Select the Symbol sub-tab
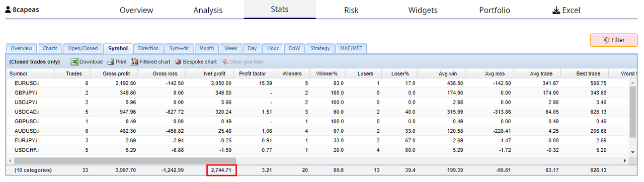 coord(118,48)
